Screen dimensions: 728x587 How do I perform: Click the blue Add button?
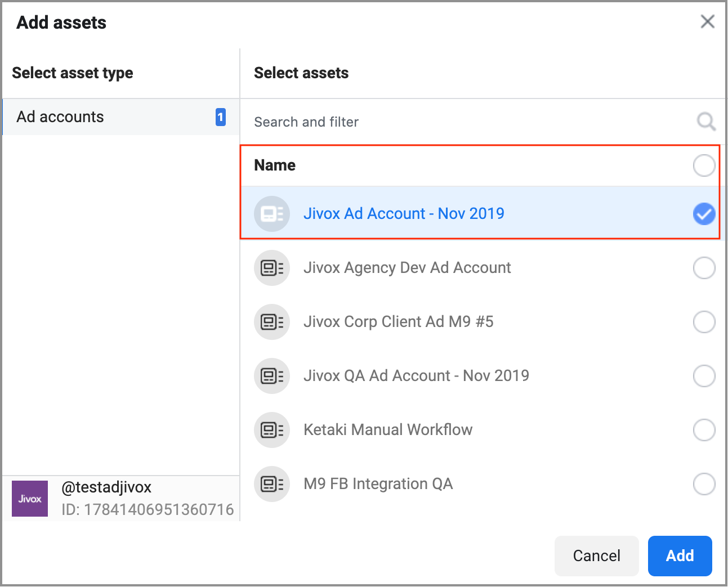pos(680,556)
